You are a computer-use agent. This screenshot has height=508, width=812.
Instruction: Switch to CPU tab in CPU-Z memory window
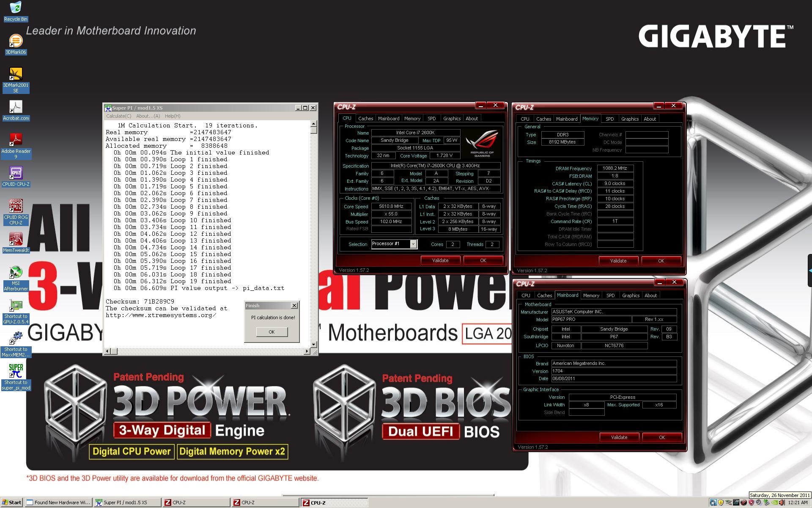[x=525, y=119]
